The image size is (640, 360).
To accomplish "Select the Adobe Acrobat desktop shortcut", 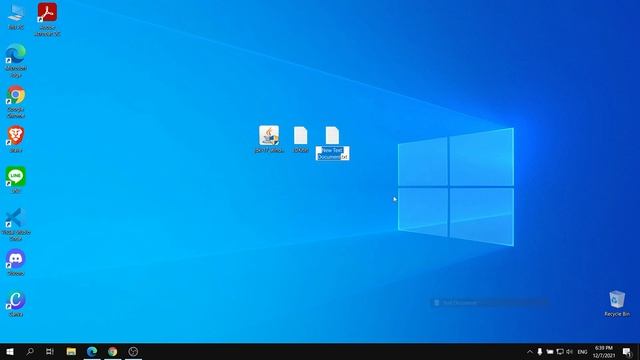I will click(x=47, y=19).
